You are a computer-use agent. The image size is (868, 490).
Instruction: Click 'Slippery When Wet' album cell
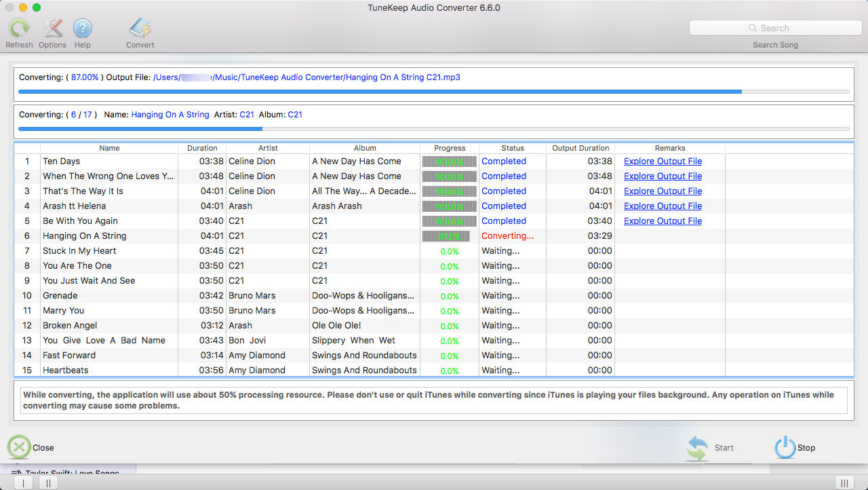[x=353, y=340]
